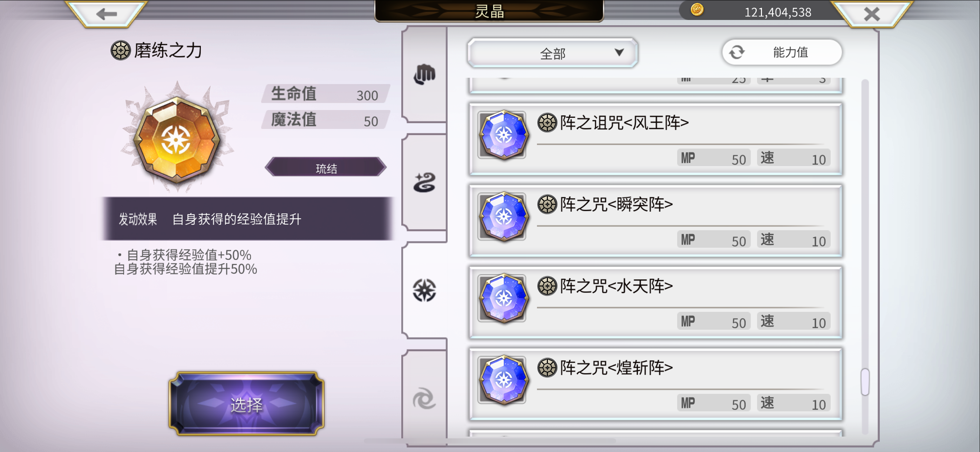
Task: Click the blue crystal icon of 阵之咒<煌斩阵>
Action: (x=503, y=380)
